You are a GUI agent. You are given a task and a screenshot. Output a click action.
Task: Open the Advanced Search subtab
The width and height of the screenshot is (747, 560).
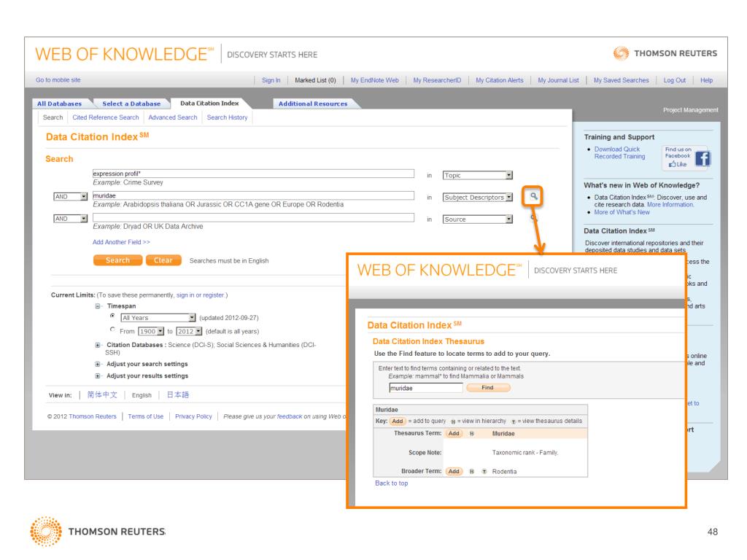tap(172, 117)
